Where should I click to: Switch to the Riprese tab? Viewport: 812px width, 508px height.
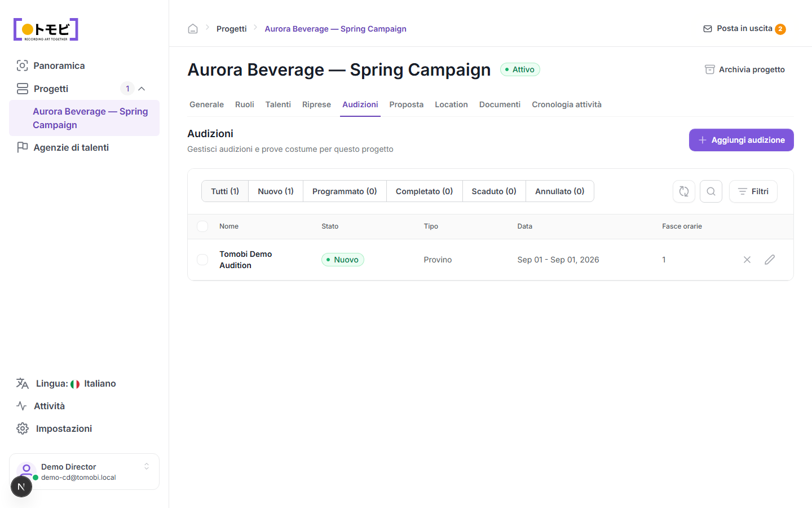[x=316, y=104]
